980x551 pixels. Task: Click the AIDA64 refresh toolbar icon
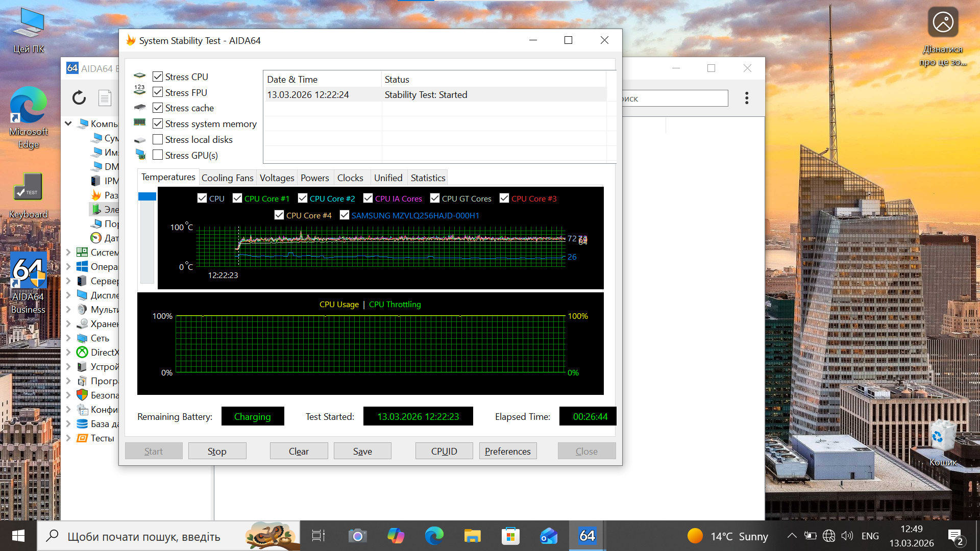pyautogui.click(x=79, y=97)
